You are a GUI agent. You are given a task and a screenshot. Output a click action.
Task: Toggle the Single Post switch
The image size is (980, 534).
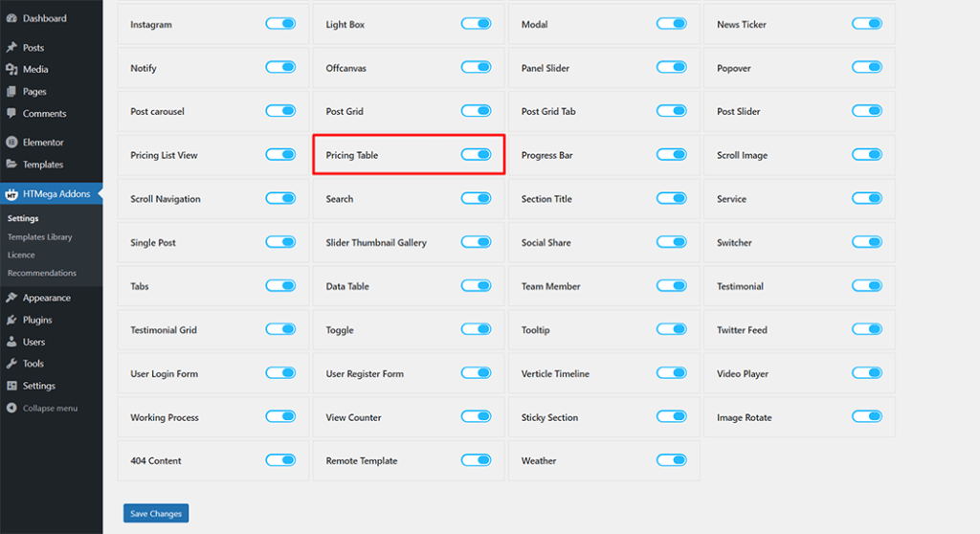click(x=280, y=242)
